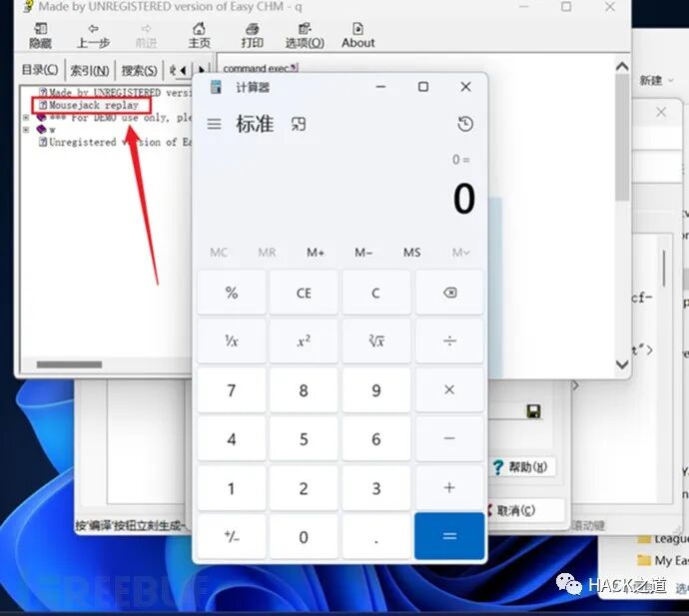Expand the 'w' book tree node

tap(26, 130)
